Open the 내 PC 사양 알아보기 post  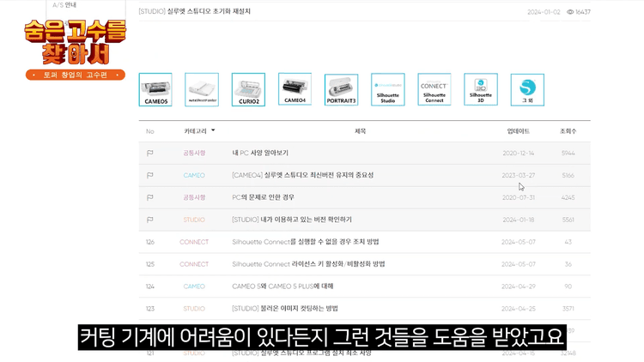260,153
